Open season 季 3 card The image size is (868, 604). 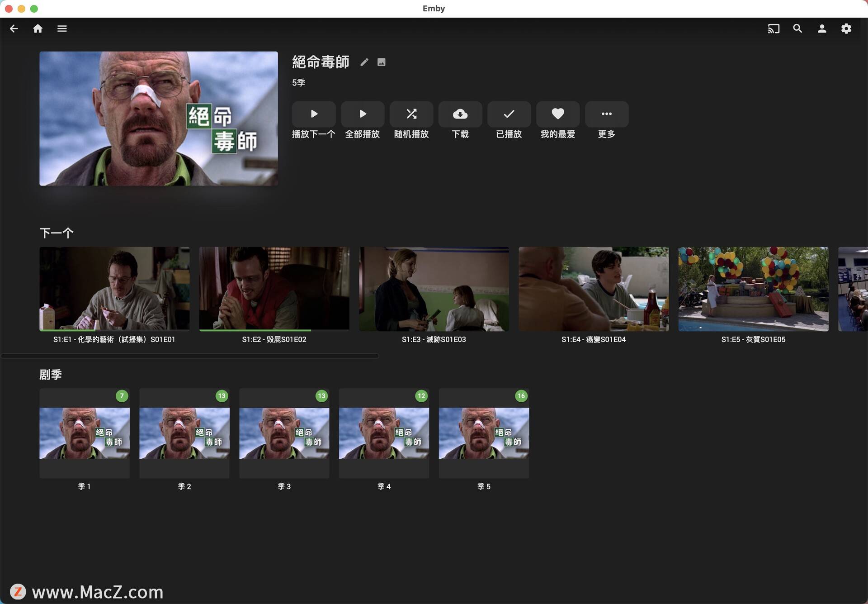[284, 433]
